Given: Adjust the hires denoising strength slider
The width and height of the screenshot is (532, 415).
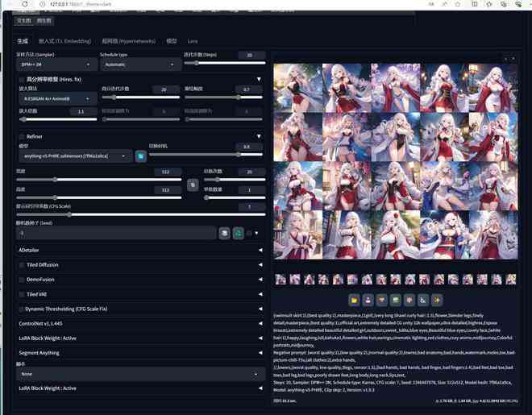Looking at the screenshot, I should click(223, 98).
